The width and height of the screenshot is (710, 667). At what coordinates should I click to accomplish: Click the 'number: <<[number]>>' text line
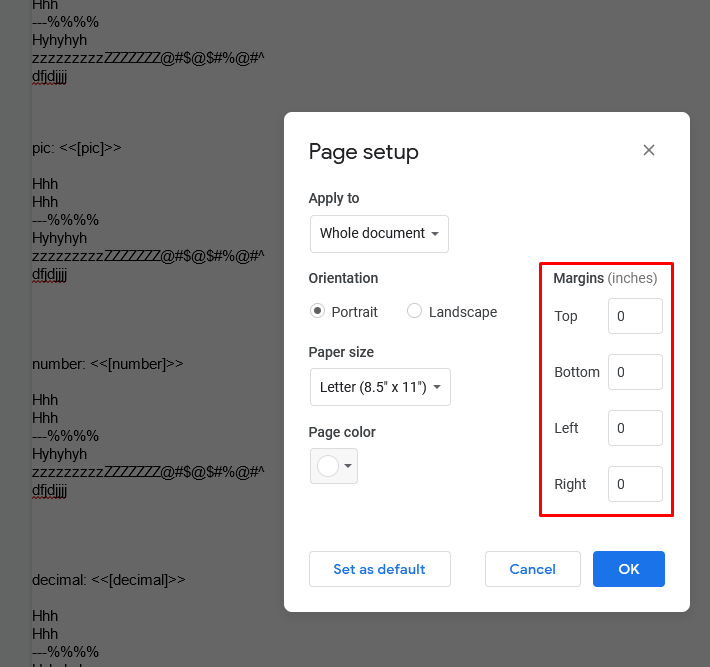coord(107,364)
